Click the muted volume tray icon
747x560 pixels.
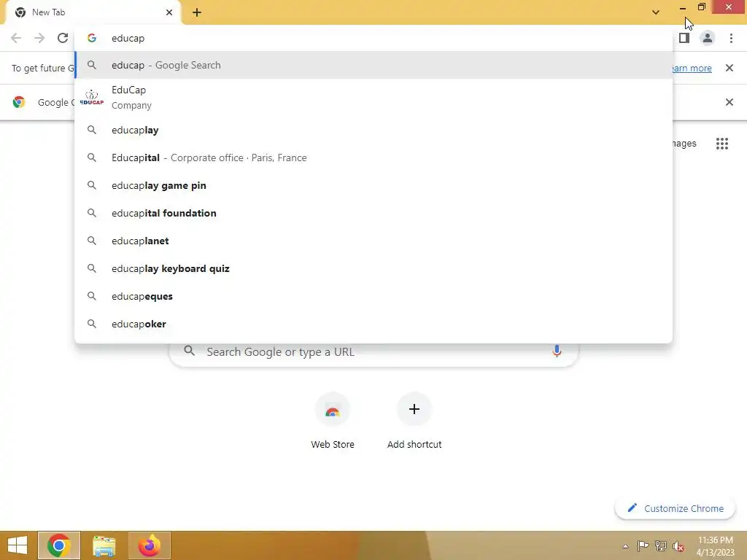tap(678, 546)
